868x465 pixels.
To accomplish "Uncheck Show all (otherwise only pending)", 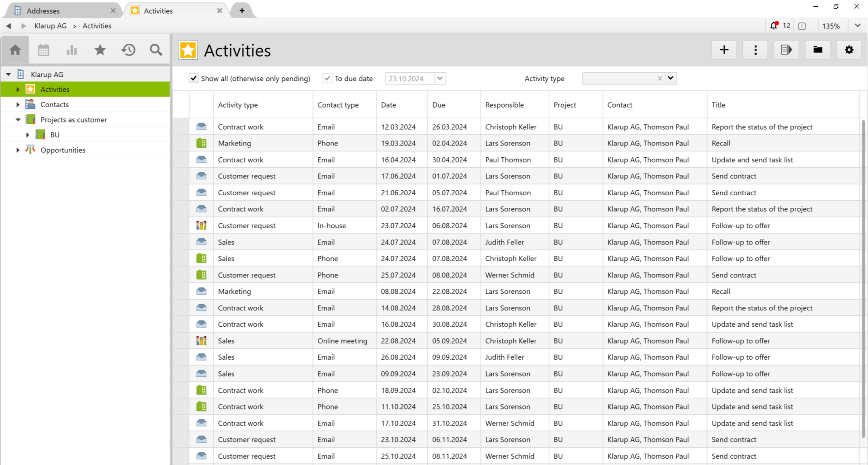I will tap(194, 79).
